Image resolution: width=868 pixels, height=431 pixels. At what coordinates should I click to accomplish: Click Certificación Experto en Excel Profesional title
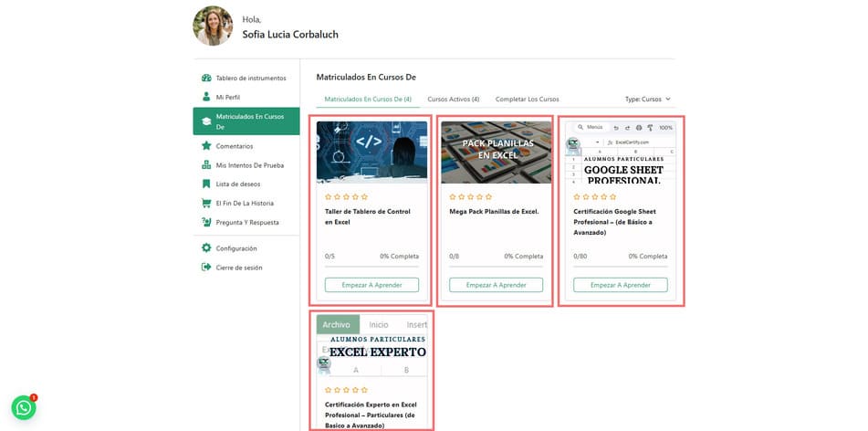click(x=371, y=415)
